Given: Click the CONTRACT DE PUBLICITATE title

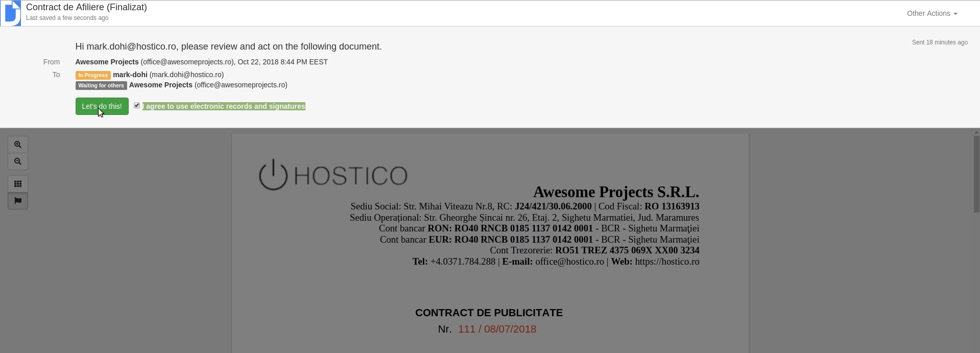Looking at the screenshot, I should (x=489, y=313).
